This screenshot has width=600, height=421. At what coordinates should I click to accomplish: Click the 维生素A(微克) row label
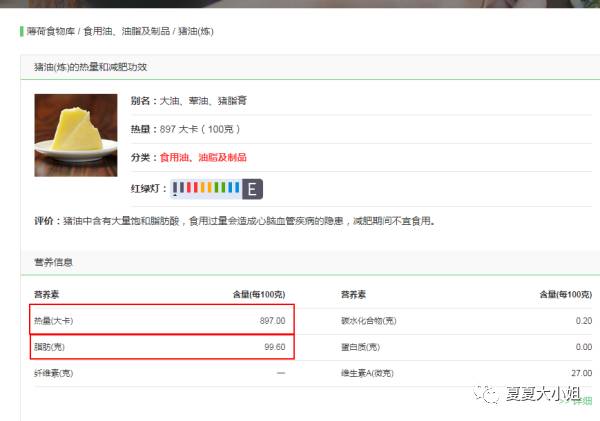click(367, 373)
